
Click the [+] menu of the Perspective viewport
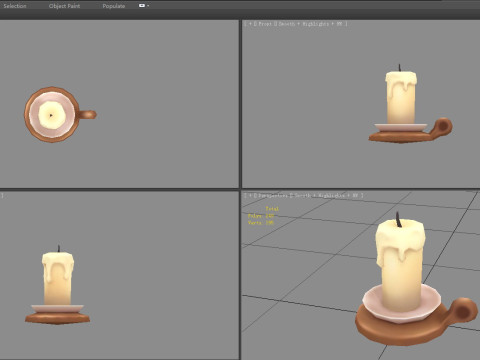click(250, 196)
